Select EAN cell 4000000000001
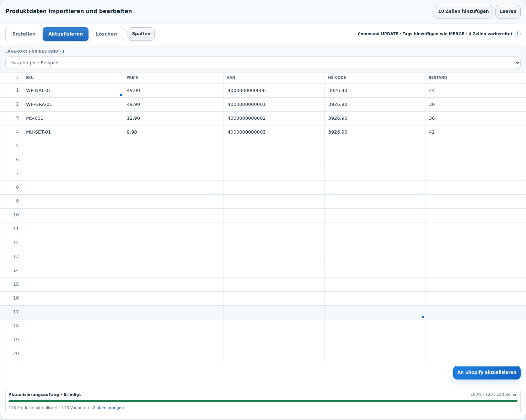The image size is (526, 420). coord(274,104)
